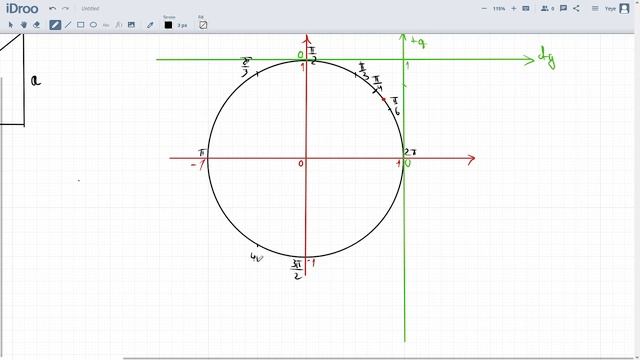This screenshot has height=360, width=640.
Task: Activate the hand pan tool
Action: click(x=24, y=25)
